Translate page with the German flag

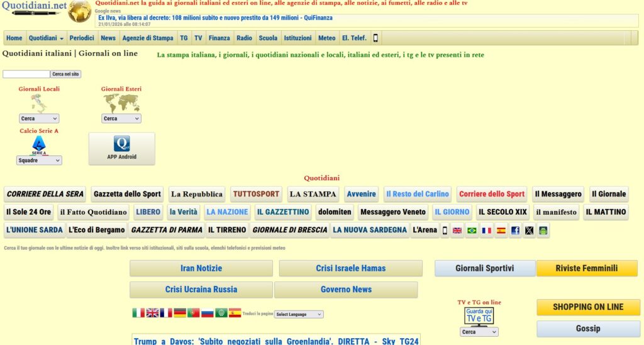coord(180,313)
